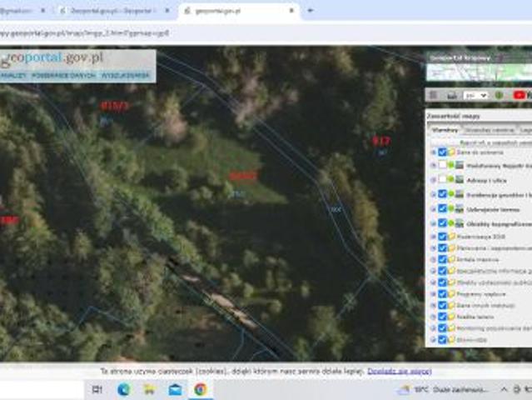This screenshot has width=532, height=400.
Task: Uncheck the Uzbrojenie terenu layer
Action: [442, 208]
